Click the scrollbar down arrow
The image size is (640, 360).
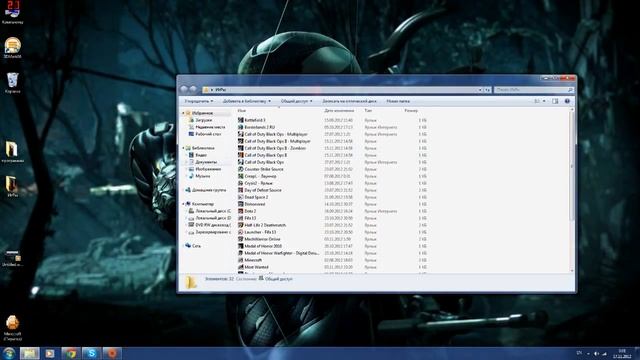572,270
